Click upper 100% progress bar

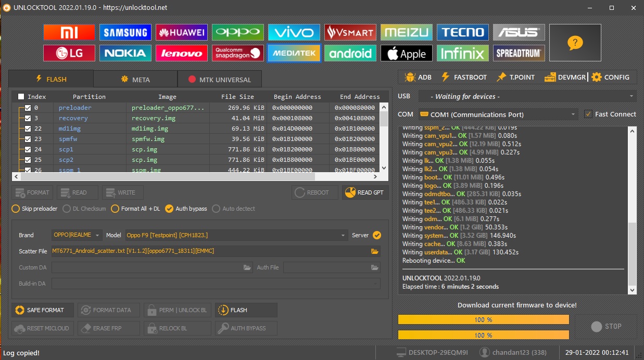[483, 319]
